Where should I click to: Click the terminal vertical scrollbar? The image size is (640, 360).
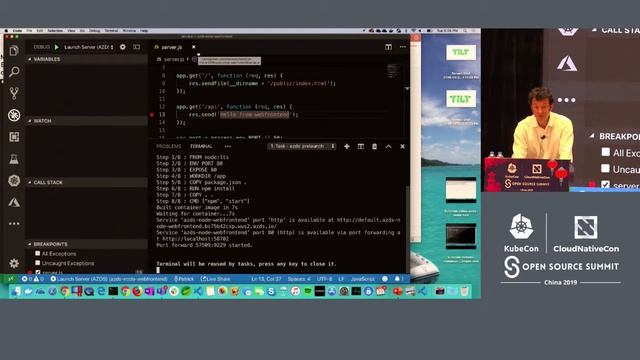pyautogui.click(x=407, y=229)
